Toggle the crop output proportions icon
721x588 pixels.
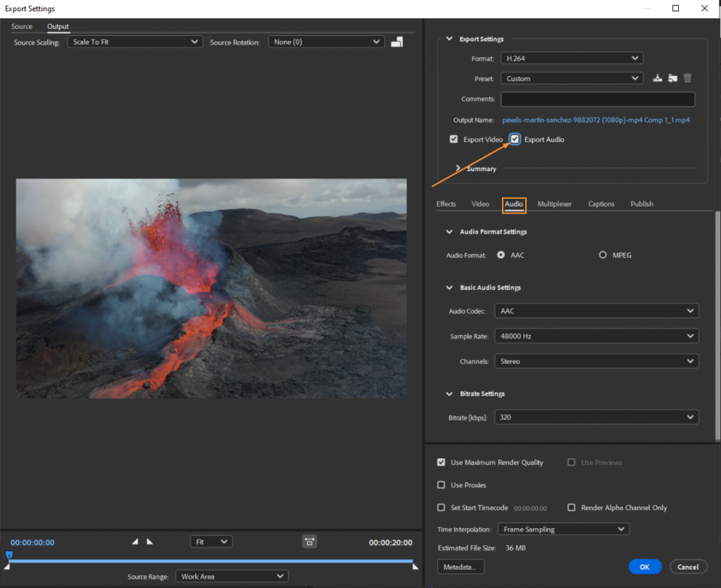310,541
